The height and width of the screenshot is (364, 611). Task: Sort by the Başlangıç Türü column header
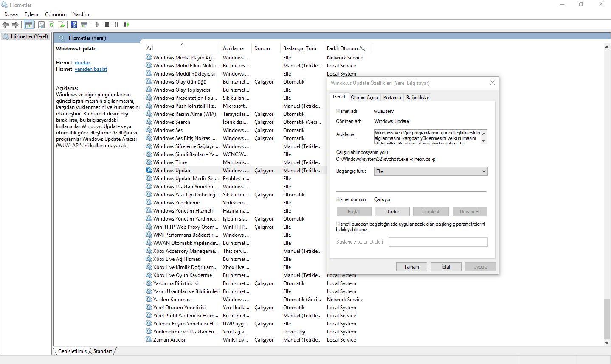tap(302, 48)
